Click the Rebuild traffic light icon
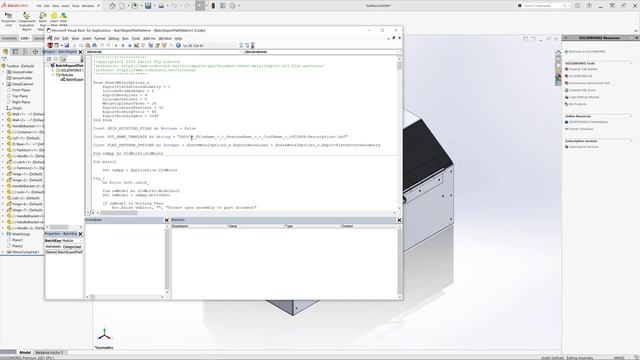 213,6
